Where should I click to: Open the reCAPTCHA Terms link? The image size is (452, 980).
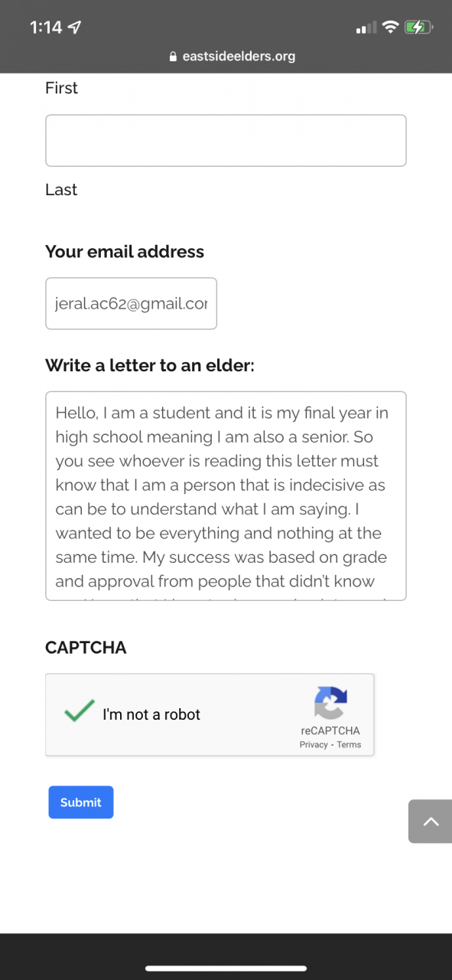pos(349,745)
